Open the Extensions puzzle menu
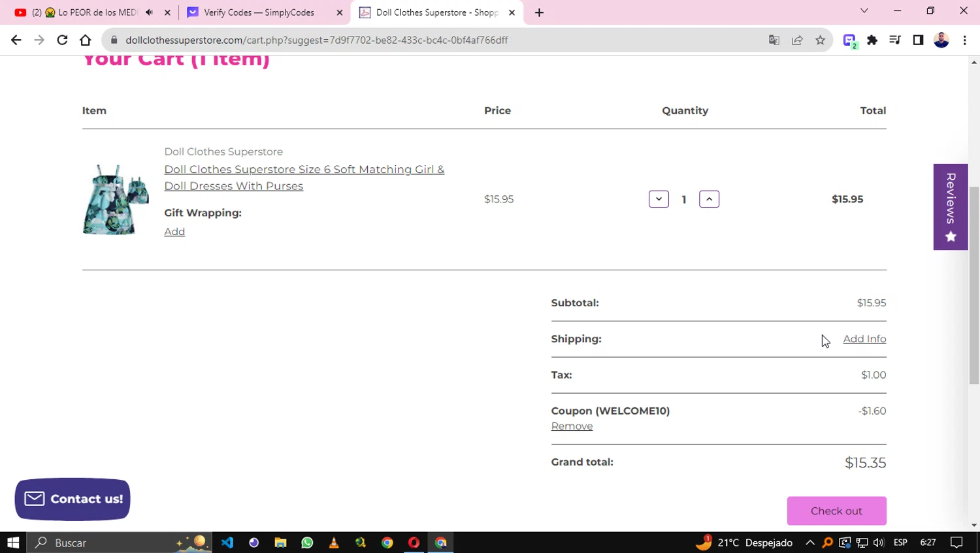Image resolution: width=980 pixels, height=553 pixels. (872, 40)
